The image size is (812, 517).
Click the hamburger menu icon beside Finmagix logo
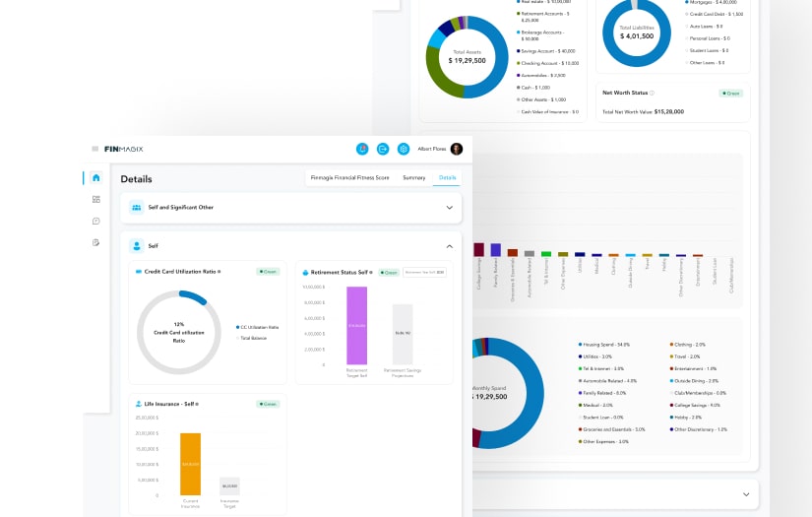coord(95,149)
